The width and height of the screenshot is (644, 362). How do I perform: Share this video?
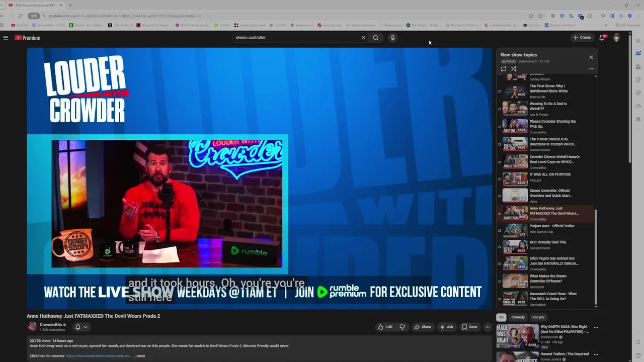(423, 327)
